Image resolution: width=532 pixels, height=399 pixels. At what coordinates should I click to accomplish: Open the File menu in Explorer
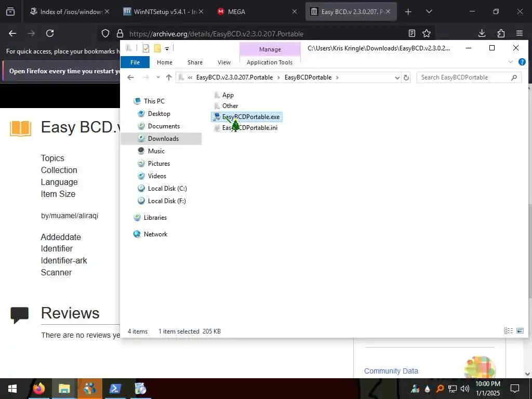point(135,62)
